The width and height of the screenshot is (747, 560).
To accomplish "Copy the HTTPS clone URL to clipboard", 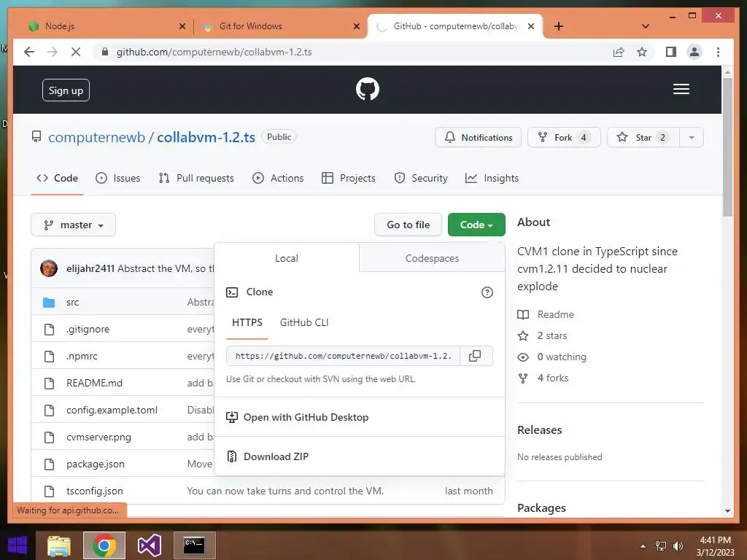I will click(x=475, y=356).
